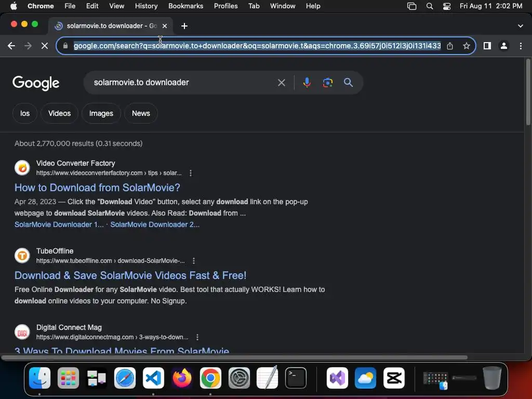Filter results by News
The width and height of the screenshot is (532, 399).
point(141,113)
